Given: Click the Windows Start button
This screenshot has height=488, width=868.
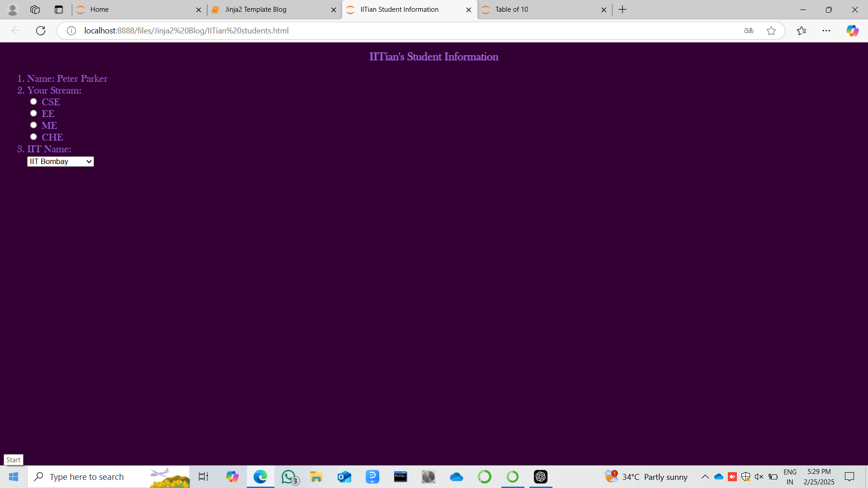Looking at the screenshot, I should point(14,477).
